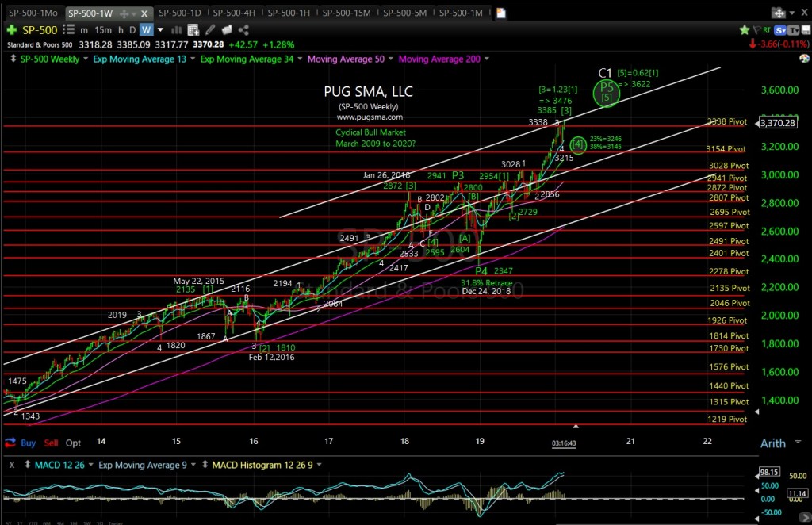Click the 3338 Pivot label

pyautogui.click(x=727, y=121)
